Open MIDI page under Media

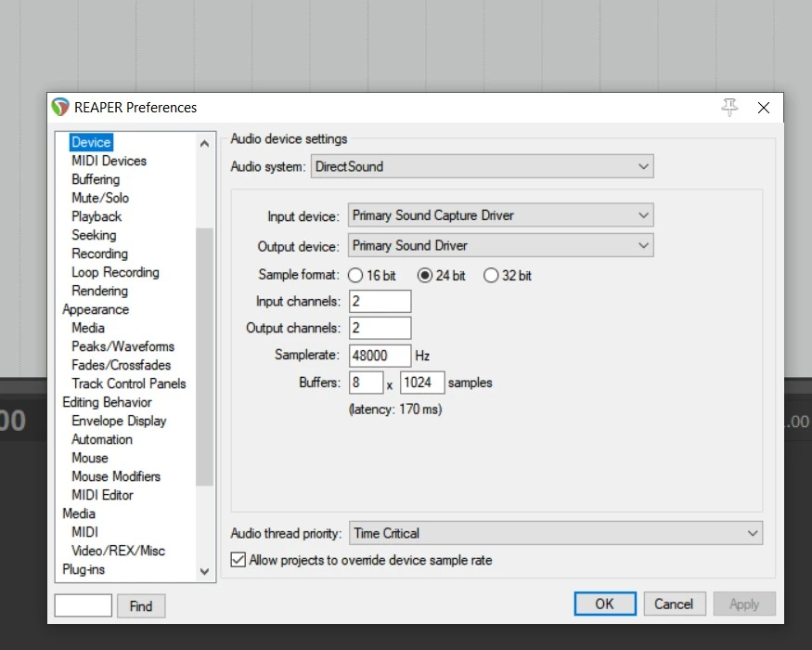85,532
